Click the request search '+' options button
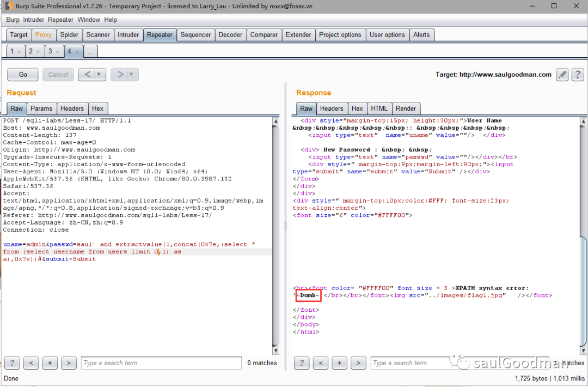 point(50,363)
